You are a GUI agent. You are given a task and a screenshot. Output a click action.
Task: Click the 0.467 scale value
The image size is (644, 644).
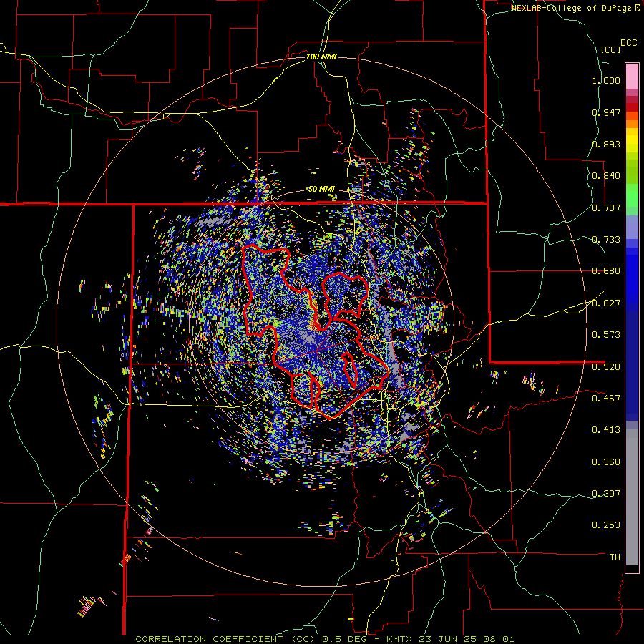pyautogui.click(x=606, y=399)
